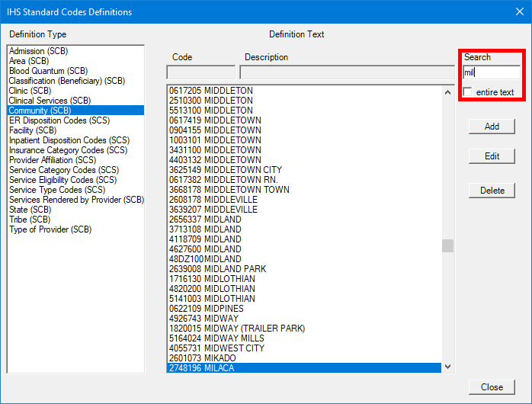Select ER Disposition Codes (SCS)
Image resolution: width=532 pixels, height=404 pixels.
pos(59,120)
